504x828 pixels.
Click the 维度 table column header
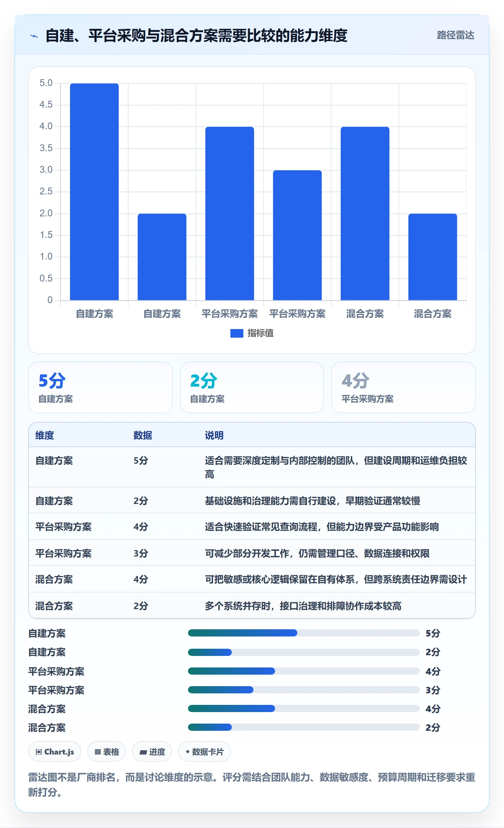(45, 435)
